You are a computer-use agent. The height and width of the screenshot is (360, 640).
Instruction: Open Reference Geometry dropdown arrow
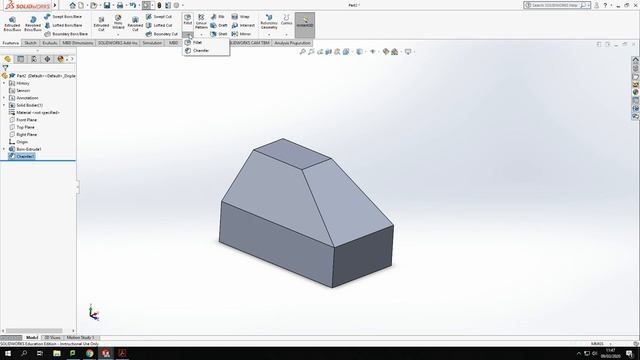point(269,35)
